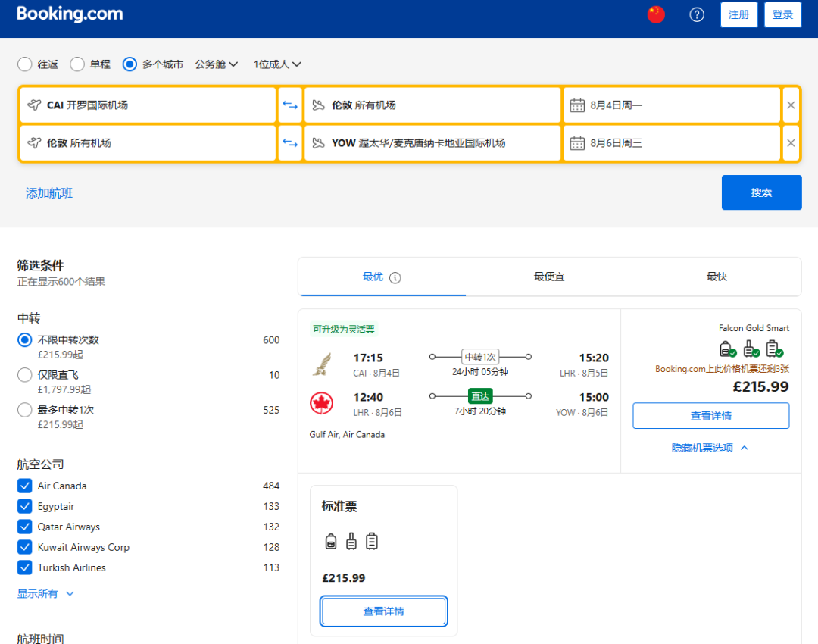Edit YOW 渥太华 destination field
818x644 pixels.
432,143
